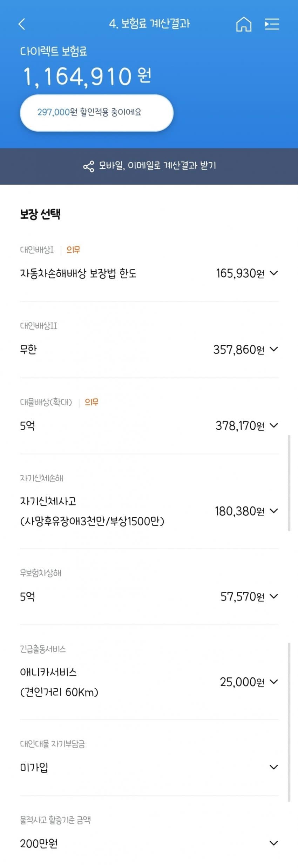Screen dimensions: 298x868
Task: Expand 대인배상I 165,930원 chevron
Action: tap(274, 273)
